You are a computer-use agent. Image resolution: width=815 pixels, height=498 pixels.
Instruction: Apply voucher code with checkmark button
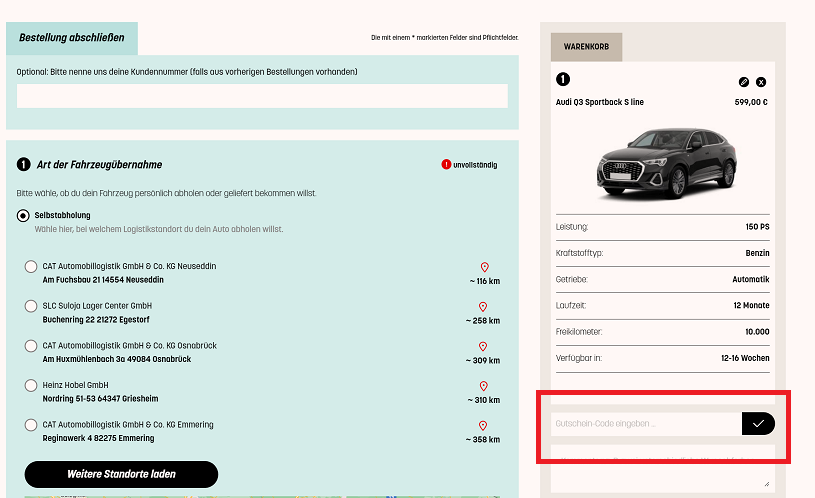pos(758,423)
